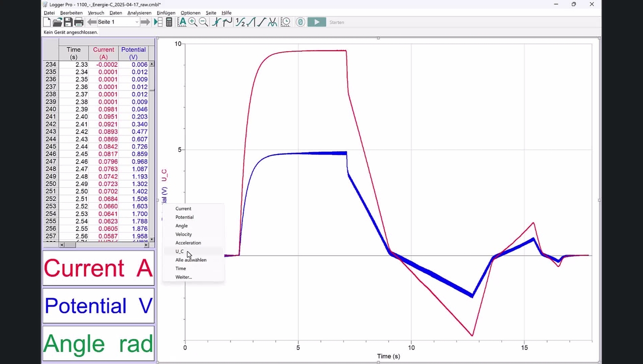
Task: Click the Potential (V) column header
Action: point(133,53)
